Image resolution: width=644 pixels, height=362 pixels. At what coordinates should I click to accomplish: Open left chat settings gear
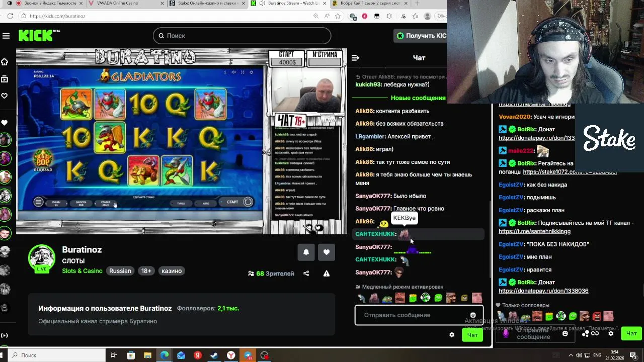[x=452, y=335]
